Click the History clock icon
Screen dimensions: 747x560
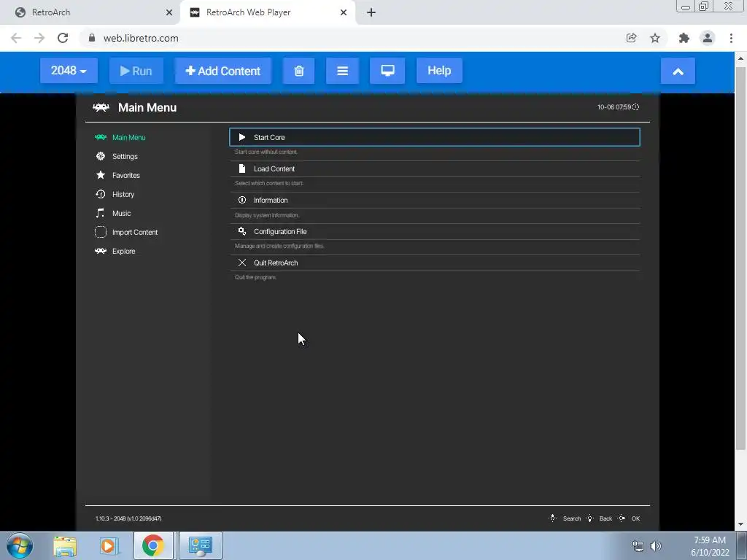[x=101, y=194]
